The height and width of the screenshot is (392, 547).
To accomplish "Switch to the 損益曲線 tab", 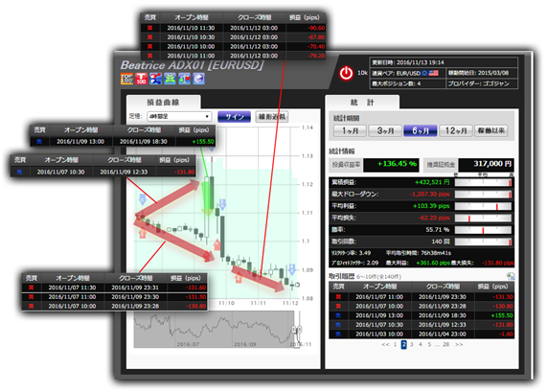I will 163,103.
